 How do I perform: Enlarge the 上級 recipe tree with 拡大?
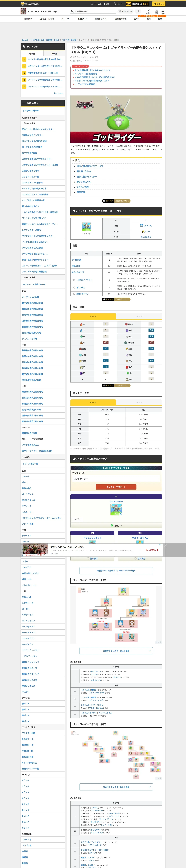[x=158, y=642]
